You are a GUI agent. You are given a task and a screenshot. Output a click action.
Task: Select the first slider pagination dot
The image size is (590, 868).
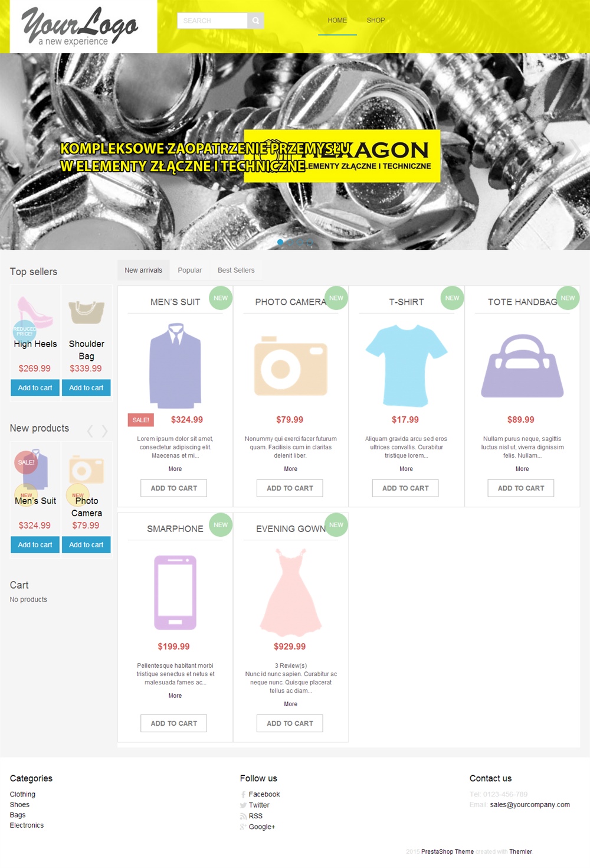point(280,242)
